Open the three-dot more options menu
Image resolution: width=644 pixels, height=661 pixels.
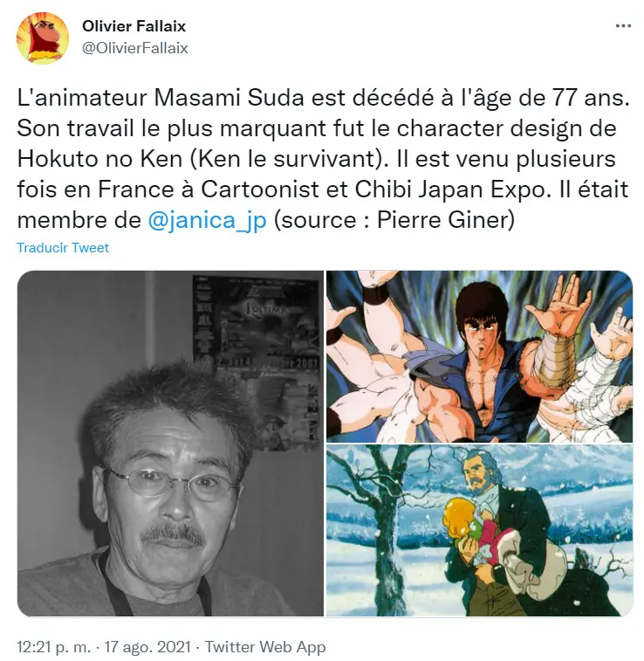click(x=623, y=26)
